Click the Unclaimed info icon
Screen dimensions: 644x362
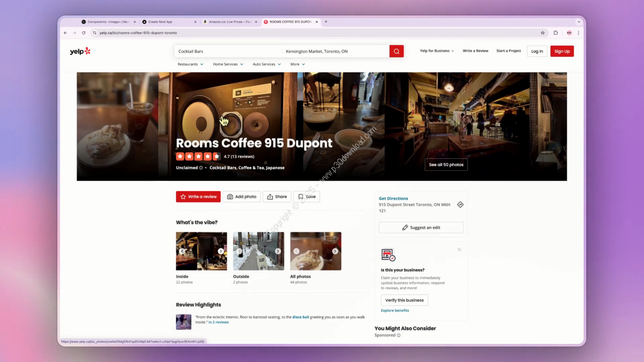click(x=201, y=168)
